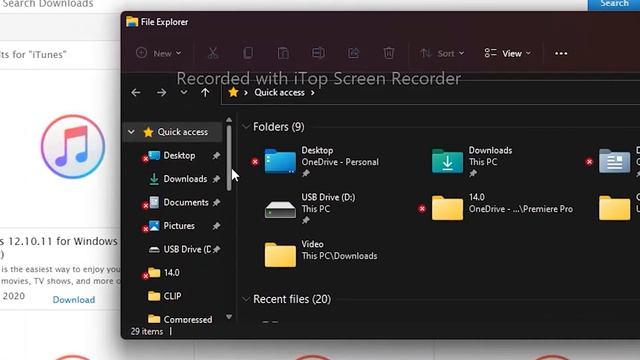Select USB Drive in navigation pane
Screen dimensions: 640x360
(187, 249)
